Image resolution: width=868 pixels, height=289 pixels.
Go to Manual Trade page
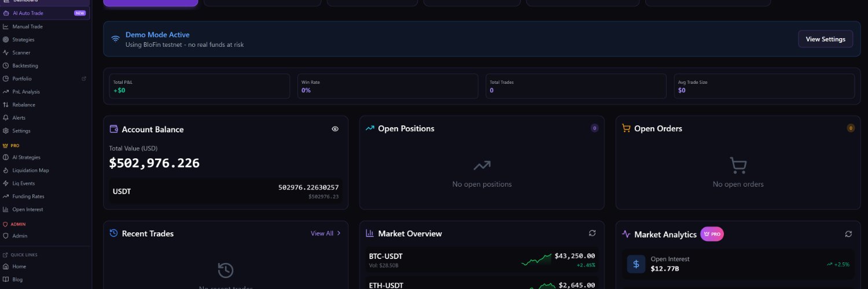click(27, 27)
